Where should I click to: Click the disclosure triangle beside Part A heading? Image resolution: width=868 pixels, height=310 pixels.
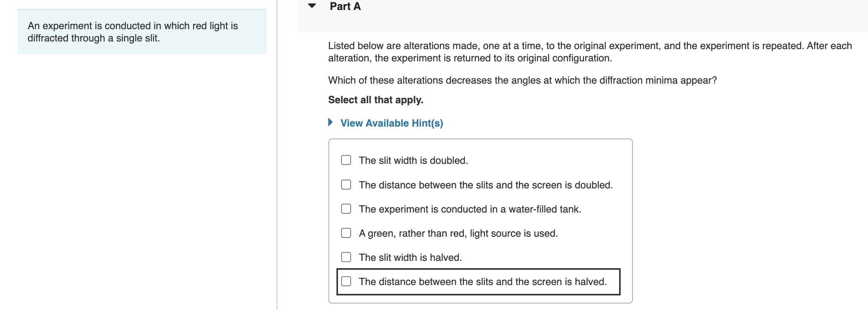312,6
